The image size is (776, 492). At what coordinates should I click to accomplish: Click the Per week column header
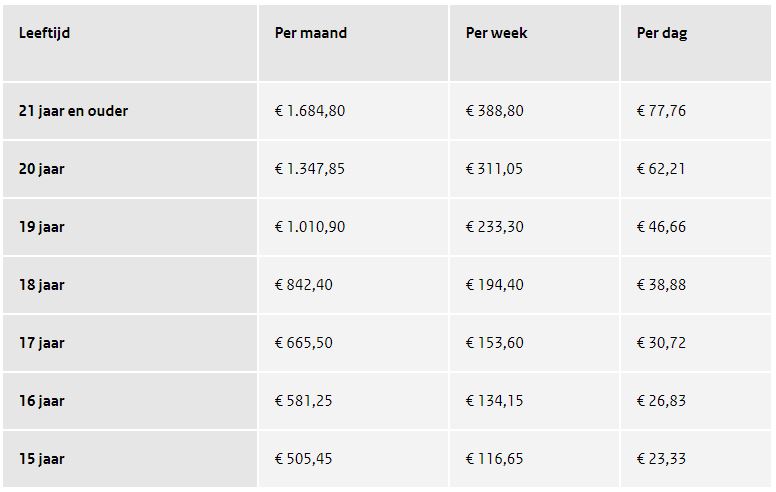point(496,33)
